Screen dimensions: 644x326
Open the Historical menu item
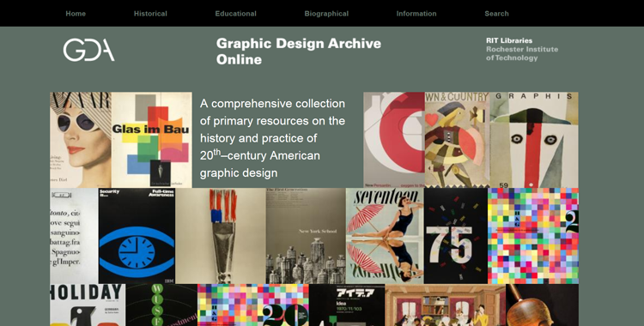pyautogui.click(x=150, y=14)
